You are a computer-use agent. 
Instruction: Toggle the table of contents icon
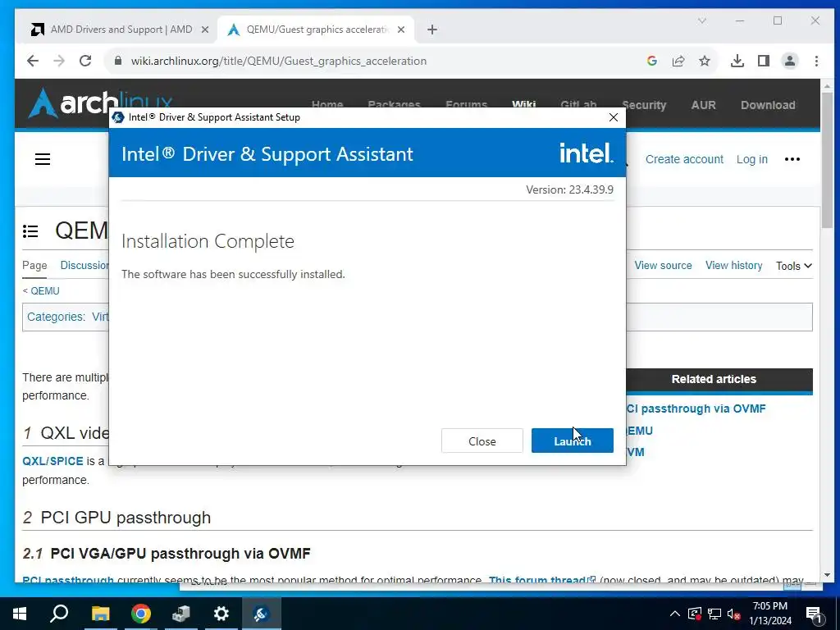(x=30, y=231)
